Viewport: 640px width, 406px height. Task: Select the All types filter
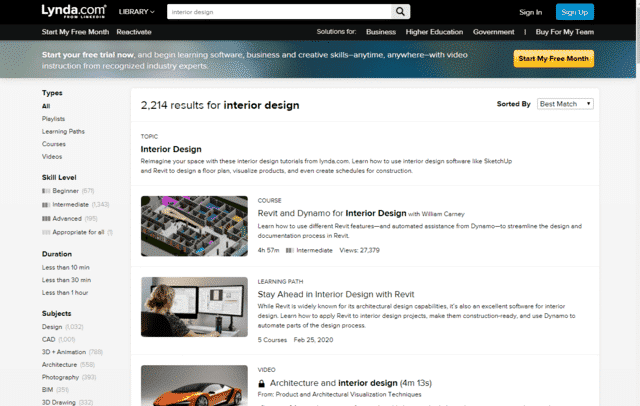(x=46, y=106)
